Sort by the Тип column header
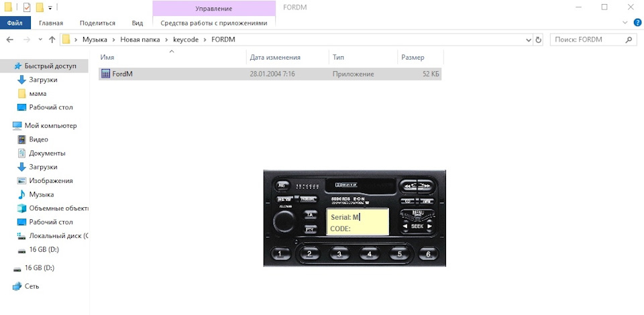The height and width of the screenshot is (315, 644). 363,58
